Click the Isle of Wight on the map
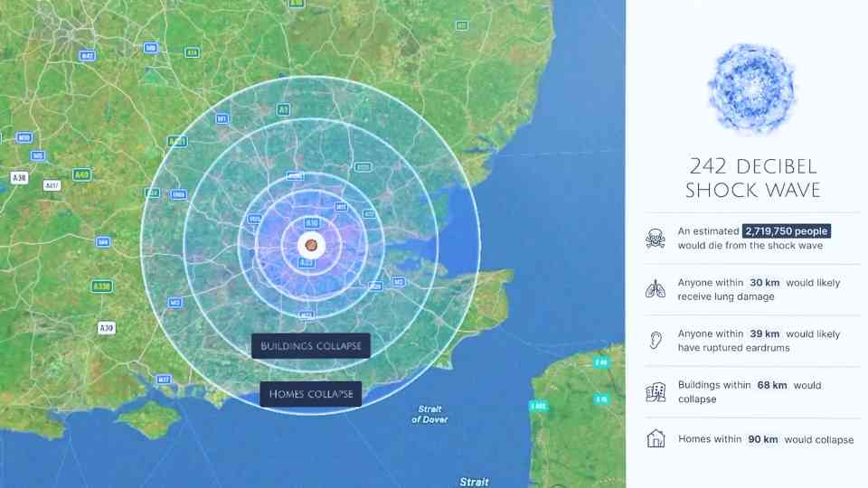This screenshot has width=868, height=488. tap(149, 420)
